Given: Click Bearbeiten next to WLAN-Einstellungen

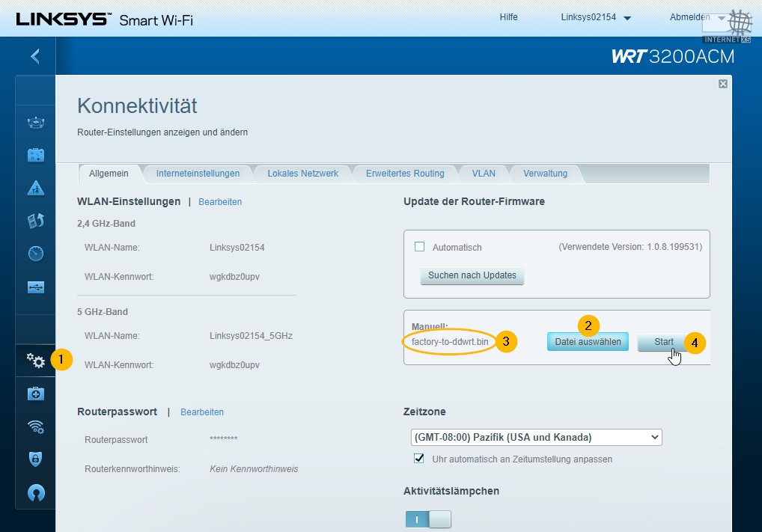Looking at the screenshot, I should (x=220, y=201).
